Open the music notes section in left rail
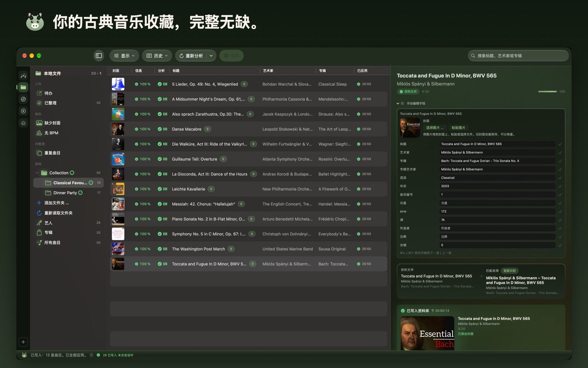The width and height of the screenshot is (588, 368). click(23, 75)
